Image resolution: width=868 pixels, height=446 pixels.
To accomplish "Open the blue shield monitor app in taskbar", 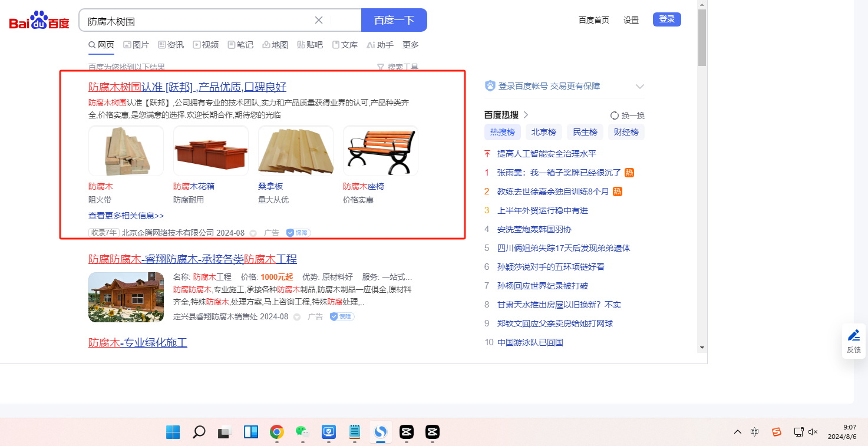I will 328,432.
